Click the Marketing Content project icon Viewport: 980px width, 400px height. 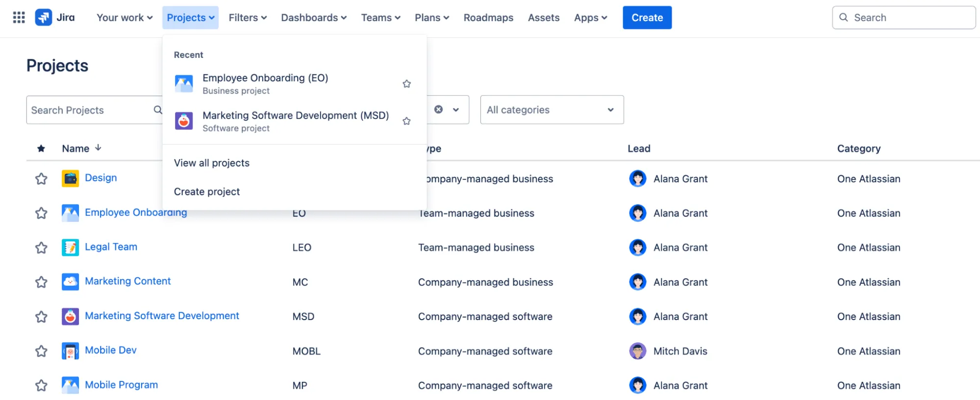[70, 282]
